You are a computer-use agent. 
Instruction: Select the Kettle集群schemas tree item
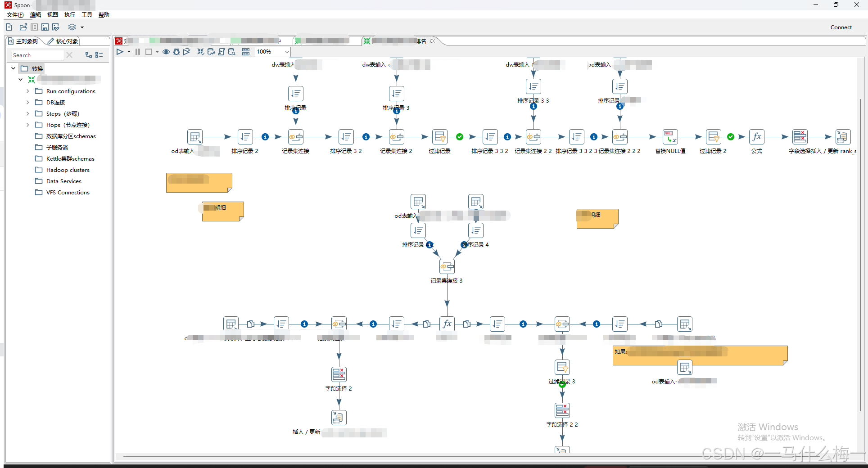click(x=65, y=158)
